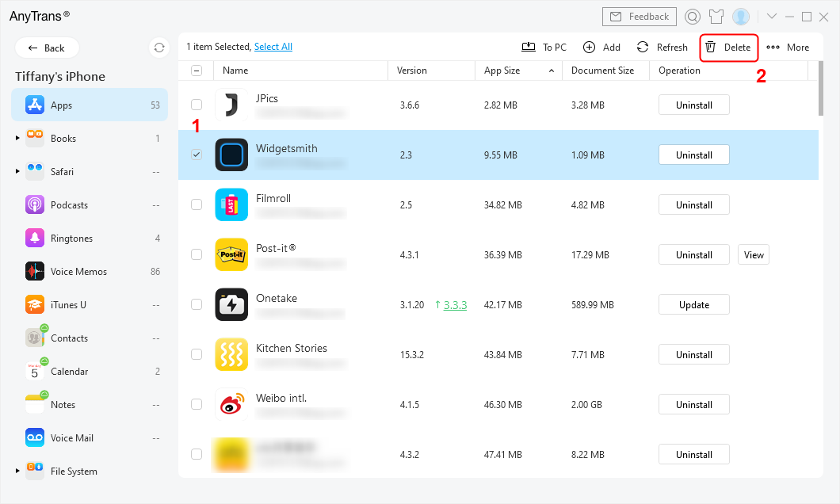Expand the Books tree arrow
Viewport: 840px width, 504px height.
pyautogui.click(x=17, y=139)
